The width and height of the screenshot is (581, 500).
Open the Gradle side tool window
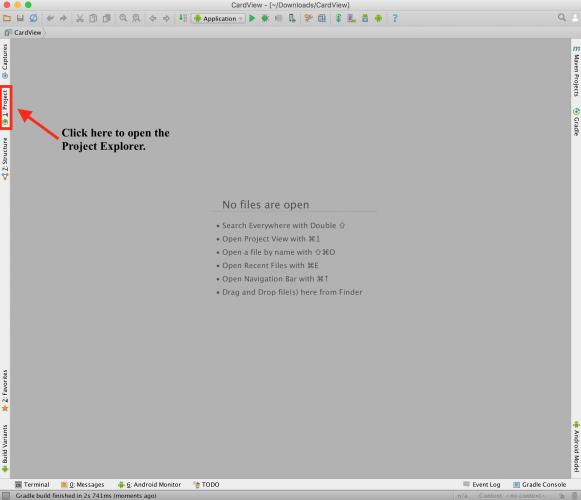point(576,122)
